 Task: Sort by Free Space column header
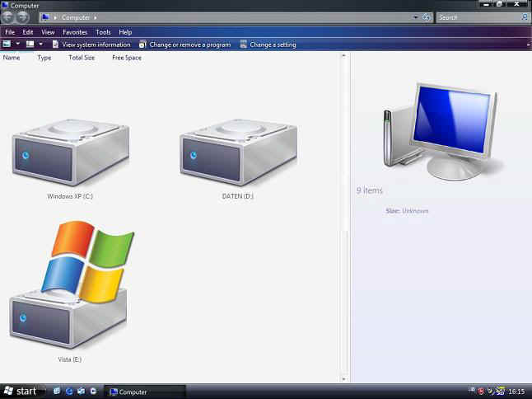coord(128,58)
